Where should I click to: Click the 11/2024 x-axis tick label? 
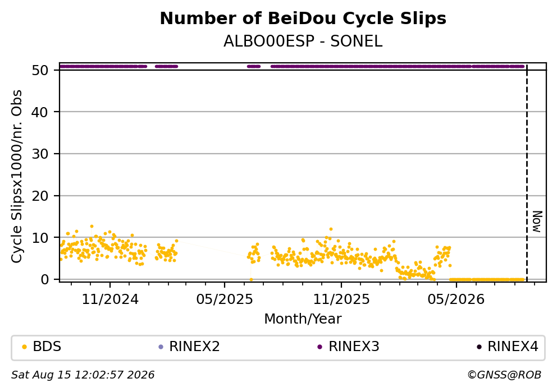[110, 299]
